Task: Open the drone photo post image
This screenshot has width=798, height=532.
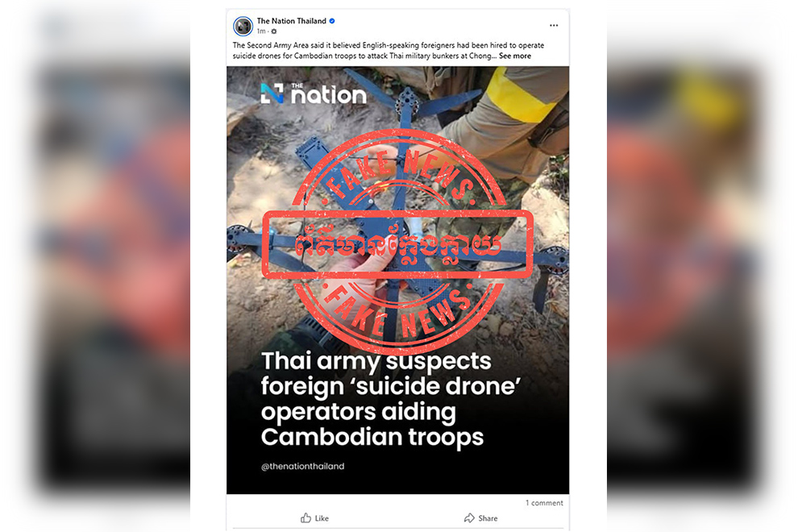Action: tap(397, 280)
